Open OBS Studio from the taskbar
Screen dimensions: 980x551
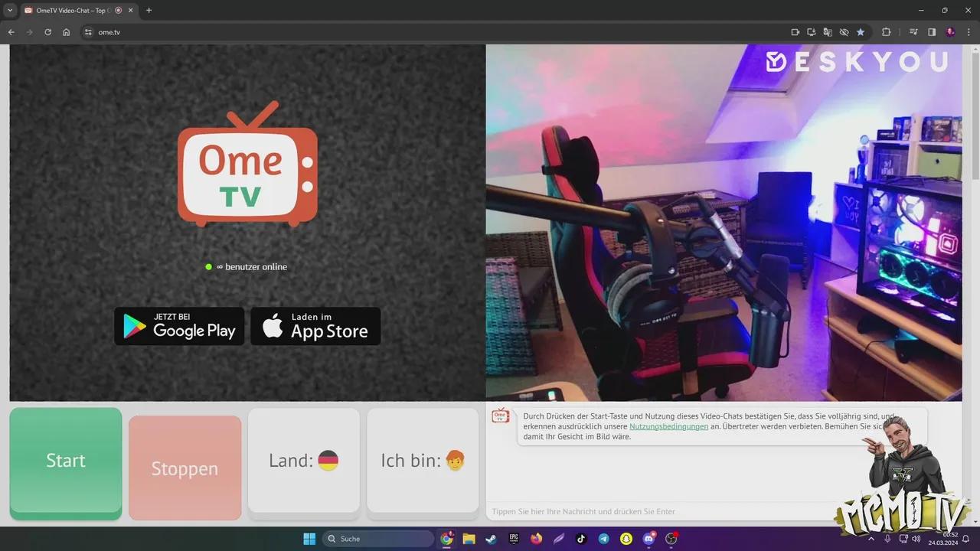(x=671, y=539)
